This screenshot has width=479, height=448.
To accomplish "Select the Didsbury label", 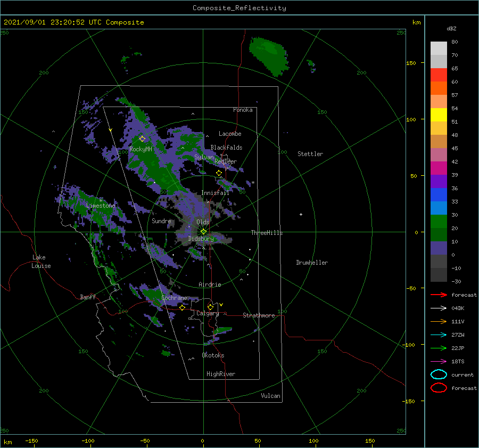I will (201, 239).
